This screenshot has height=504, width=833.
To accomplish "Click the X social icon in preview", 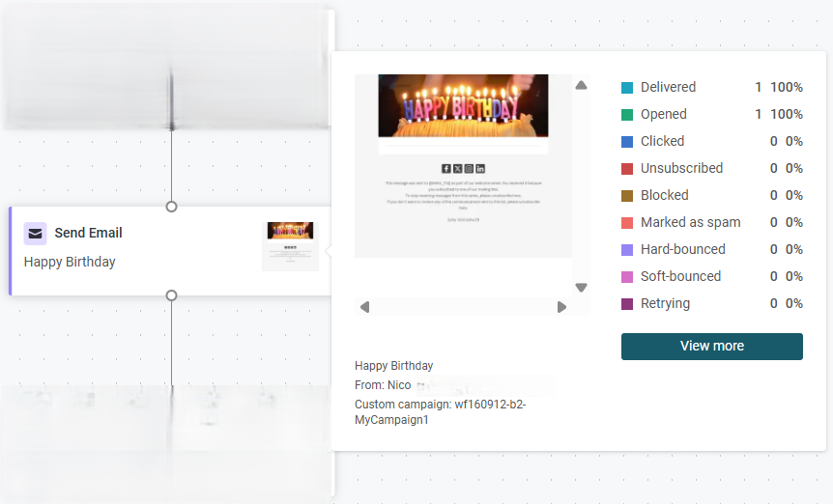I will click(457, 169).
